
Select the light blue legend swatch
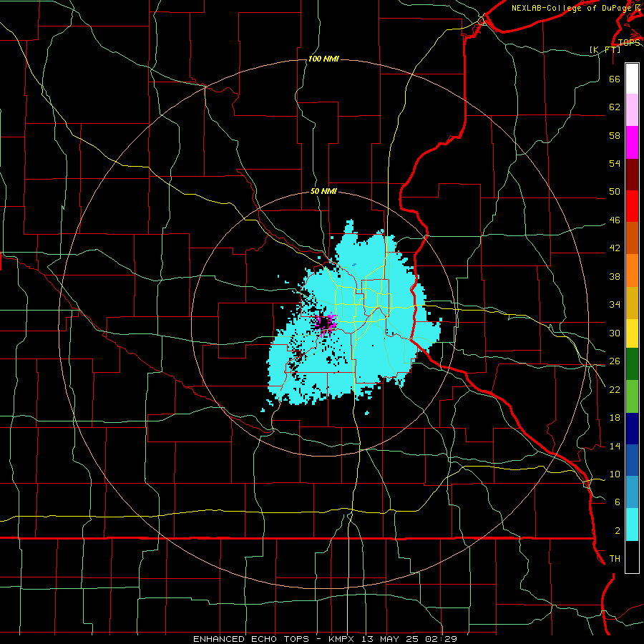pos(632,492)
